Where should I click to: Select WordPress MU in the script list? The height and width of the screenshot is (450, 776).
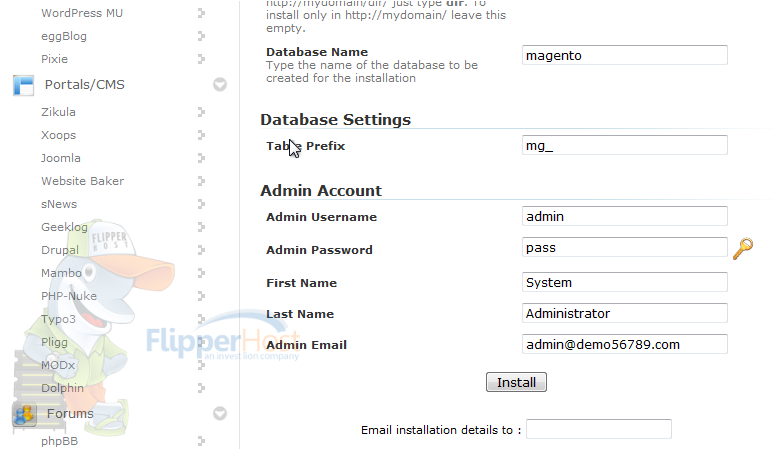(x=82, y=13)
